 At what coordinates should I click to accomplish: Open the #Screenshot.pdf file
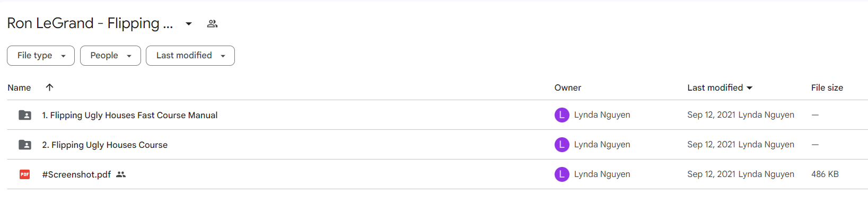pyautogui.click(x=76, y=174)
